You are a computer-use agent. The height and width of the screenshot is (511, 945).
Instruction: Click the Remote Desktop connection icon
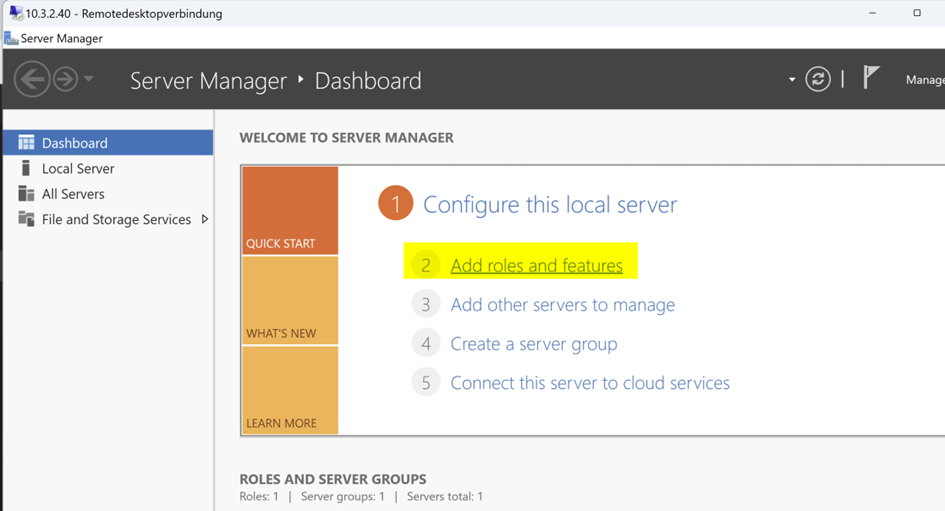tap(16, 13)
